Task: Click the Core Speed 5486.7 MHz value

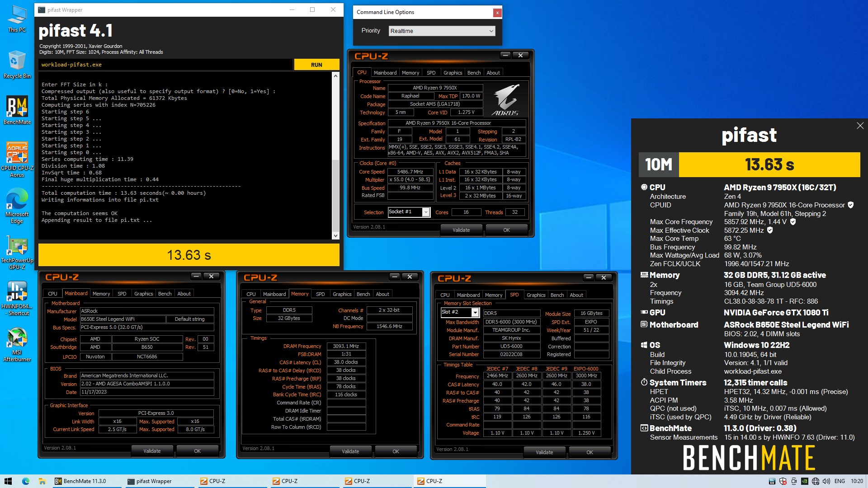Action: point(410,172)
